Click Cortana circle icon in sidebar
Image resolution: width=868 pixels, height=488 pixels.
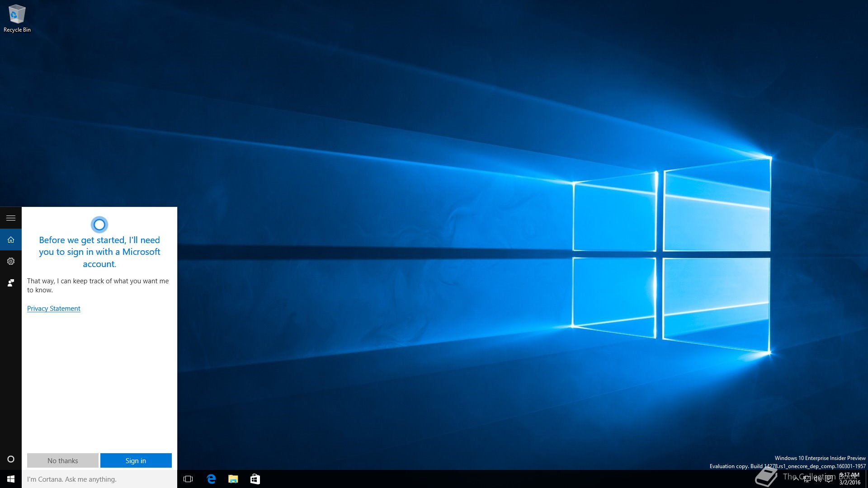(11, 459)
